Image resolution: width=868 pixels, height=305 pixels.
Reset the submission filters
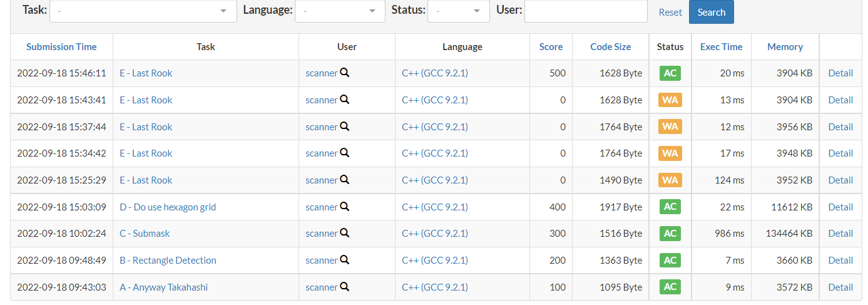pyautogui.click(x=670, y=13)
